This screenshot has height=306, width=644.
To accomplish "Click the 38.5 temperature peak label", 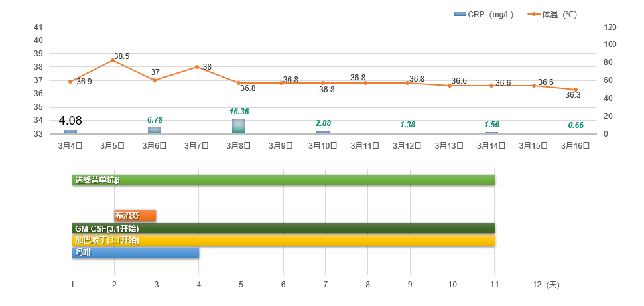I will coord(121,57).
